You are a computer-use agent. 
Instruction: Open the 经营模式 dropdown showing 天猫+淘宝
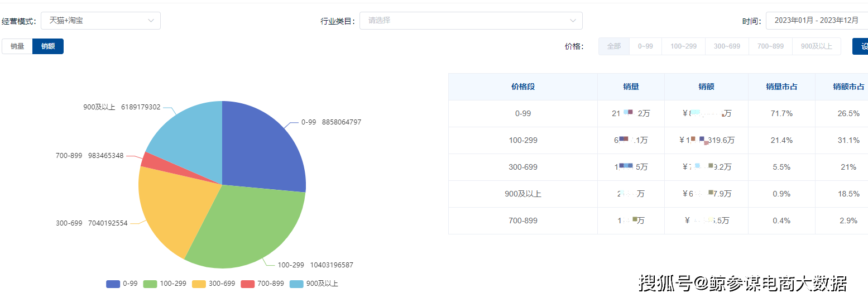tap(100, 21)
